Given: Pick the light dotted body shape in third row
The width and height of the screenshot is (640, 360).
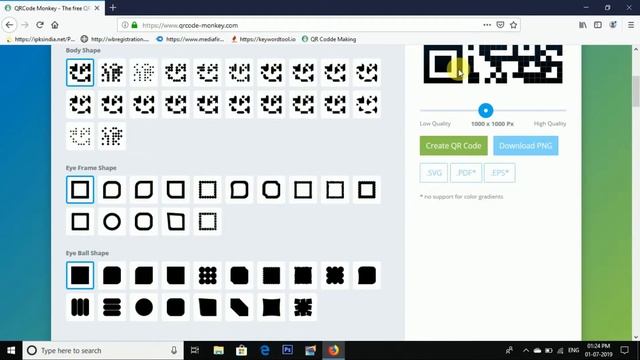Looking at the screenshot, I should [x=80, y=136].
